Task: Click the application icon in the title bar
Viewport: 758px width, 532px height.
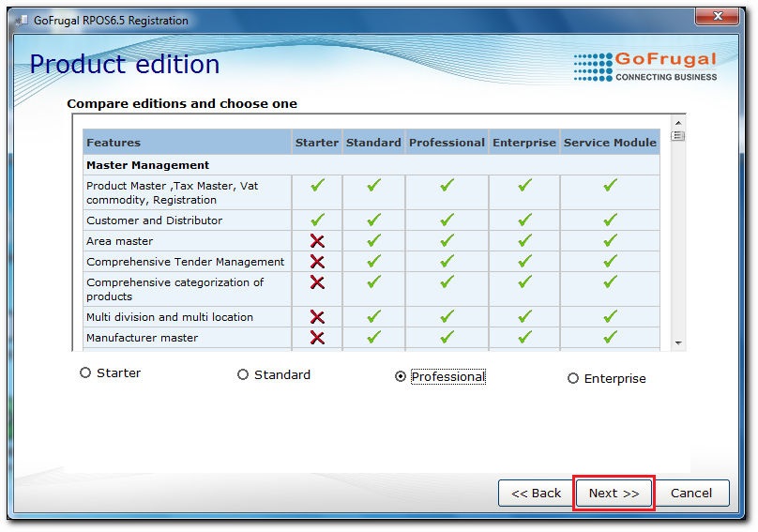Action: [x=21, y=20]
